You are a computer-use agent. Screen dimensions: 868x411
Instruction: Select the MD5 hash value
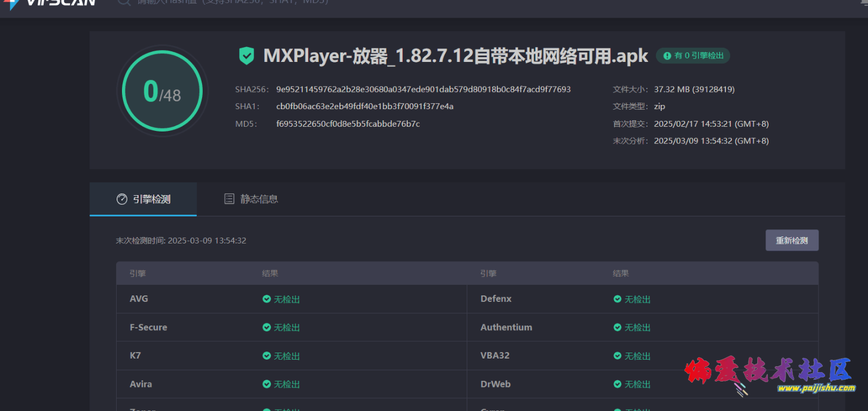348,124
